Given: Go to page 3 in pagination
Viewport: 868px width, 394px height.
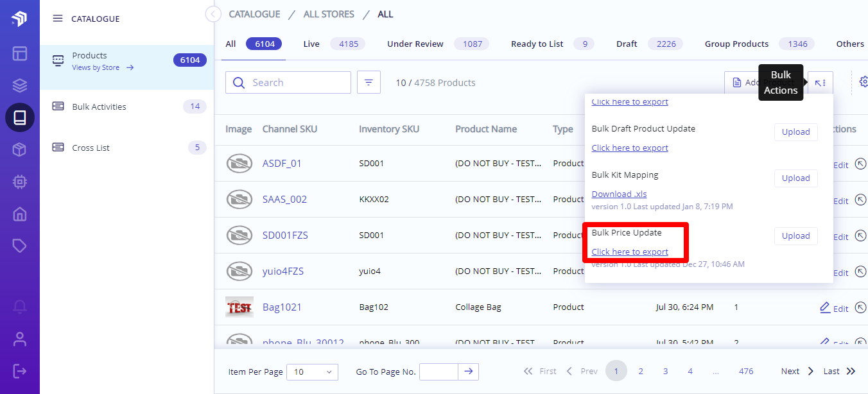Looking at the screenshot, I should tap(665, 371).
